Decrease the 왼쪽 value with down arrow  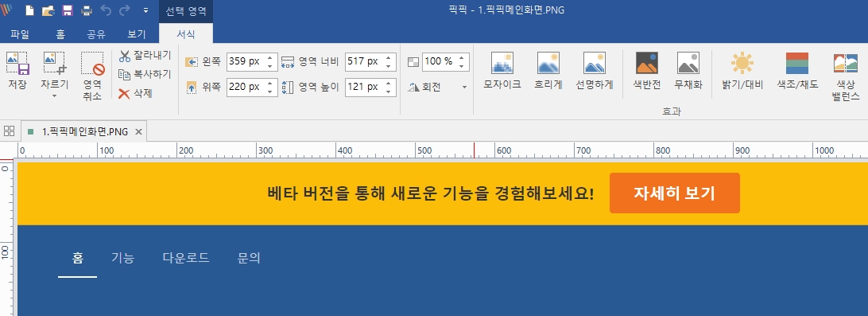(269, 66)
